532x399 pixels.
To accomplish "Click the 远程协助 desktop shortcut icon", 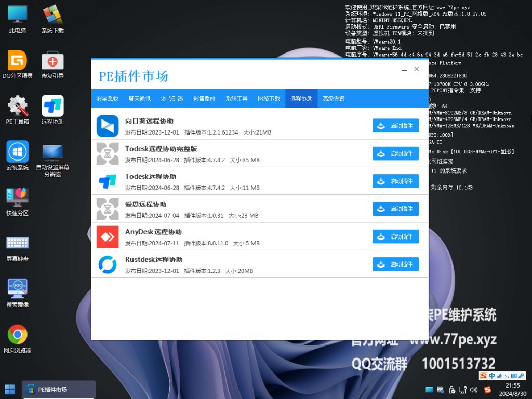I will pyautogui.click(x=52, y=110).
